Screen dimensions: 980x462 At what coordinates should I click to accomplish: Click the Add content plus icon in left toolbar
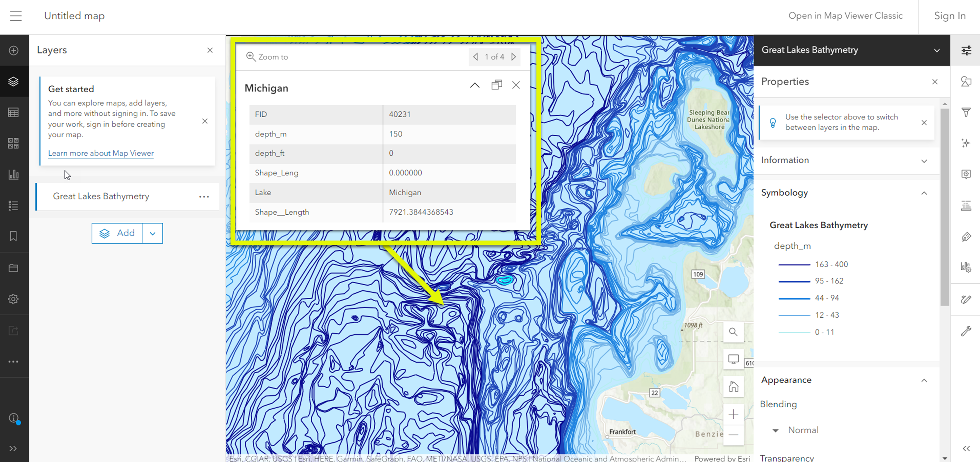point(14,51)
